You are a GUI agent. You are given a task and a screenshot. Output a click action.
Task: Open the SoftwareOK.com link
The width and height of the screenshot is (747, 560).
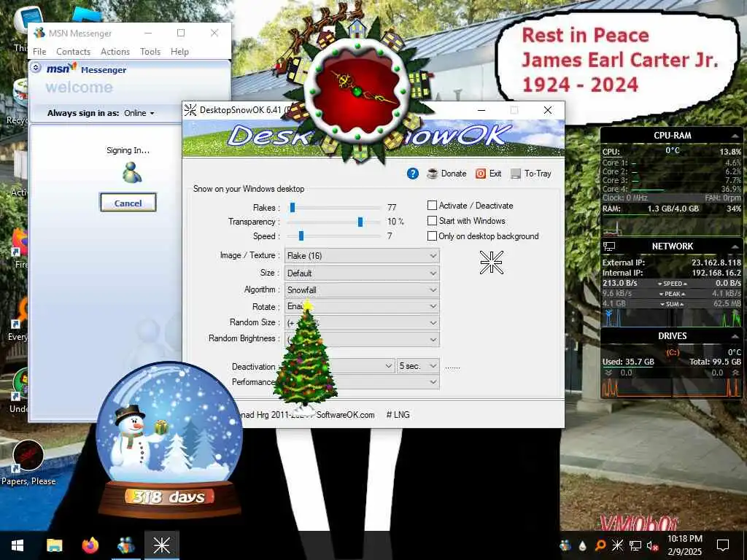tap(345, 415)
